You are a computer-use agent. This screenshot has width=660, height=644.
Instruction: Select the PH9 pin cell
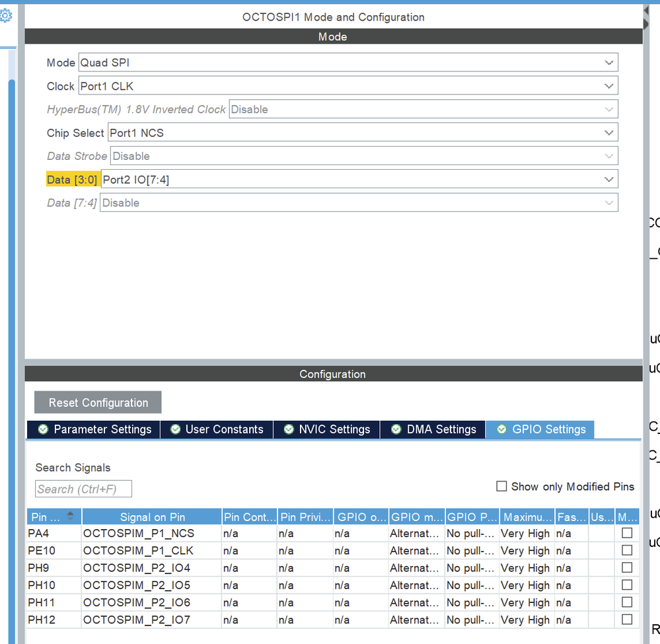click(54, 568)
